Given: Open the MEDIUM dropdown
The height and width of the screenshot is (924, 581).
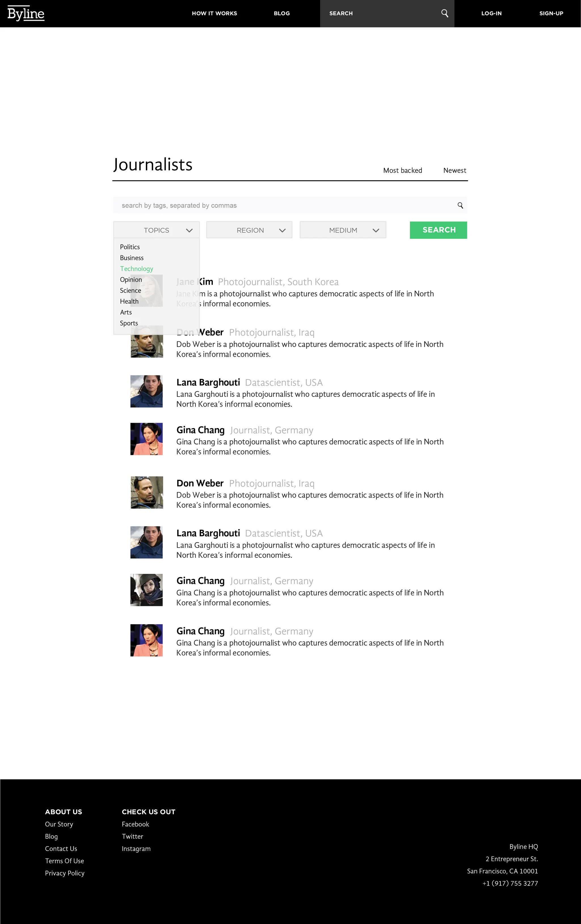Looking at the screenshot, I should click(343, 230).
